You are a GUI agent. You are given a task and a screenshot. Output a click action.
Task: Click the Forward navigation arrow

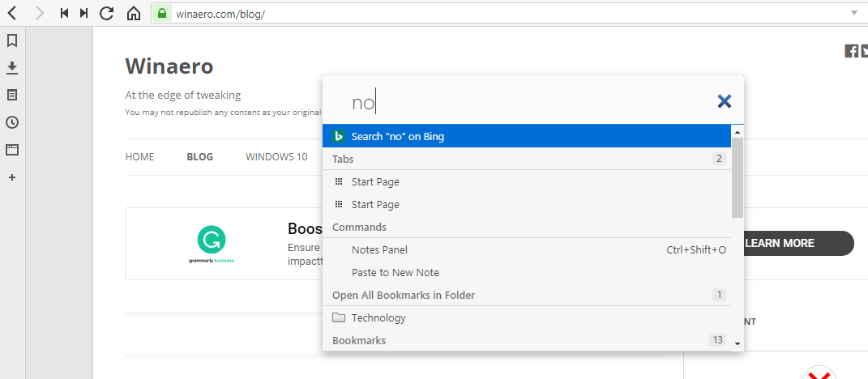[x=39, y=13]
